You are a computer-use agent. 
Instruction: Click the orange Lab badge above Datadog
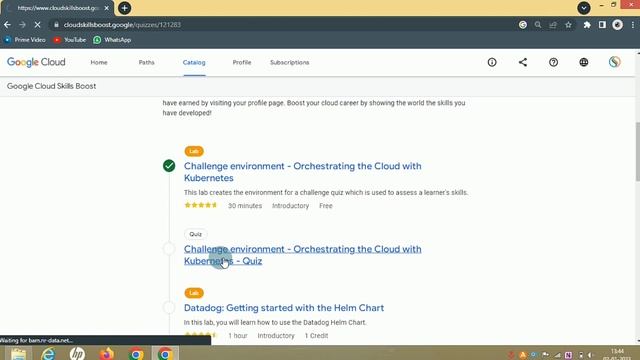click(x=194, y=293)
